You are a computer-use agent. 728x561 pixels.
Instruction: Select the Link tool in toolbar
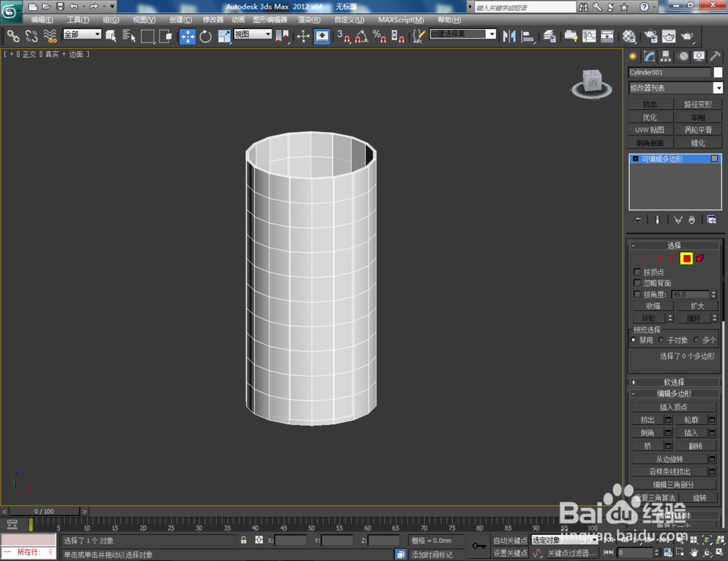tap(13, 36)
